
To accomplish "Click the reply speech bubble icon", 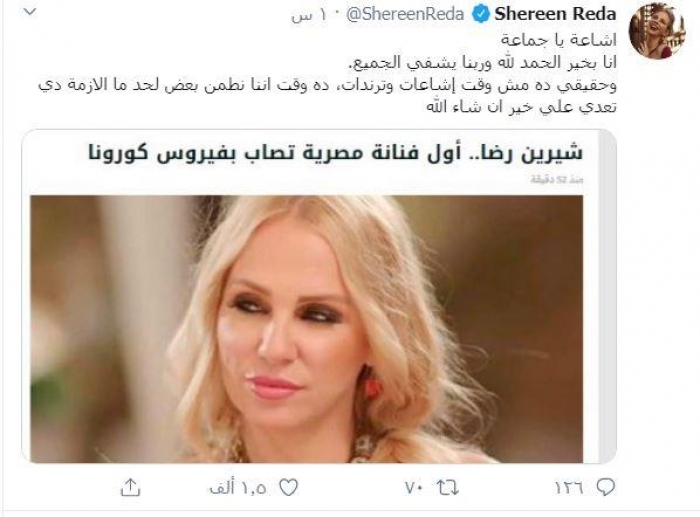I will pyautogui.click(x=606, y=487).
